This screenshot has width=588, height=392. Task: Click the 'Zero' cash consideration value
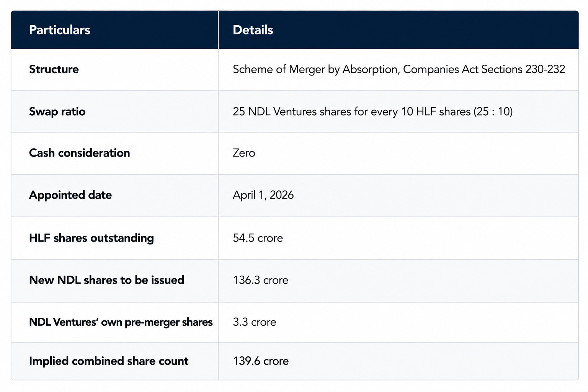[x=244, y=153]
